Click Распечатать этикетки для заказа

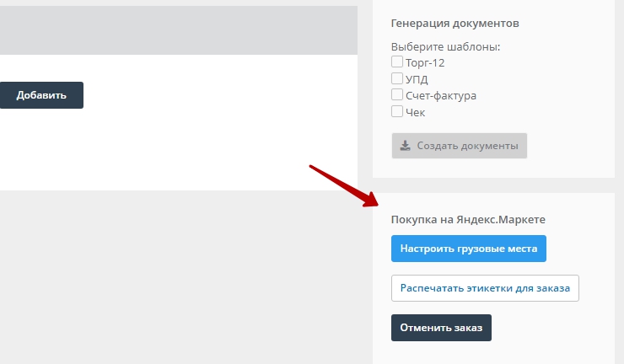click(485, 288)
